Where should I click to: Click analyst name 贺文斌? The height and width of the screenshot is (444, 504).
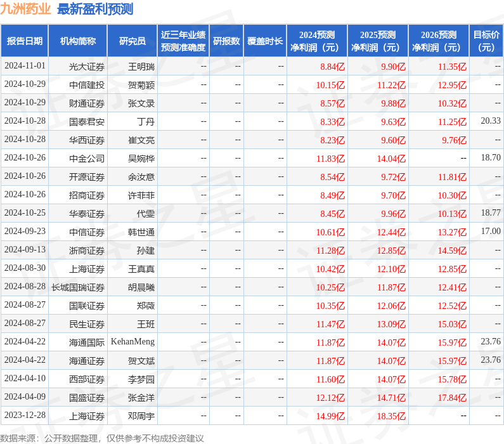(x=141, y=361)
